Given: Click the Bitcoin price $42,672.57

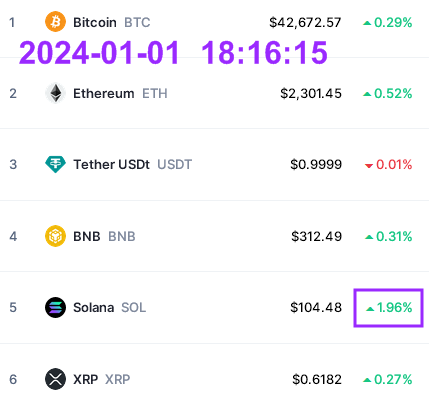Looking at the screenshot, I should (305, 23).
